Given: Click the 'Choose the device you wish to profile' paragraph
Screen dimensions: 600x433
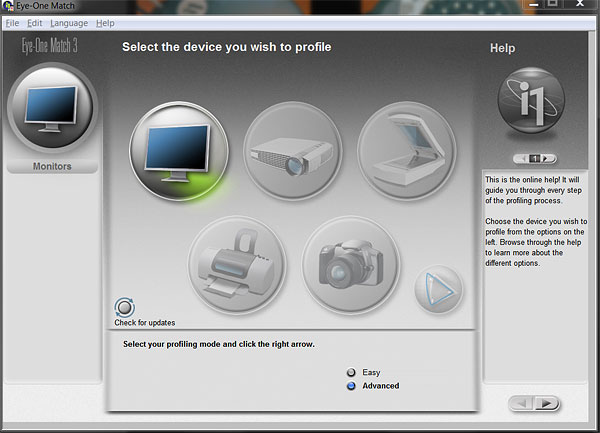Looking at the screenshot, I should click(536, 242).
